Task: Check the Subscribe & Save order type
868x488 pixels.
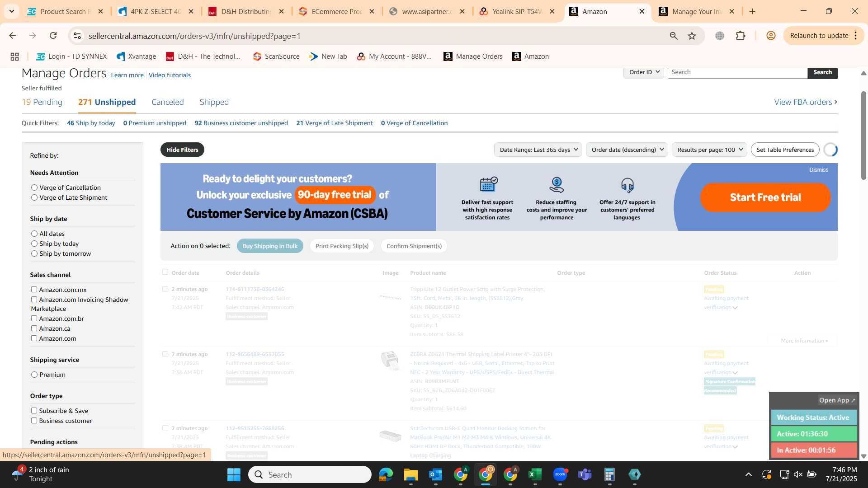Action: [x=34, y=411]
